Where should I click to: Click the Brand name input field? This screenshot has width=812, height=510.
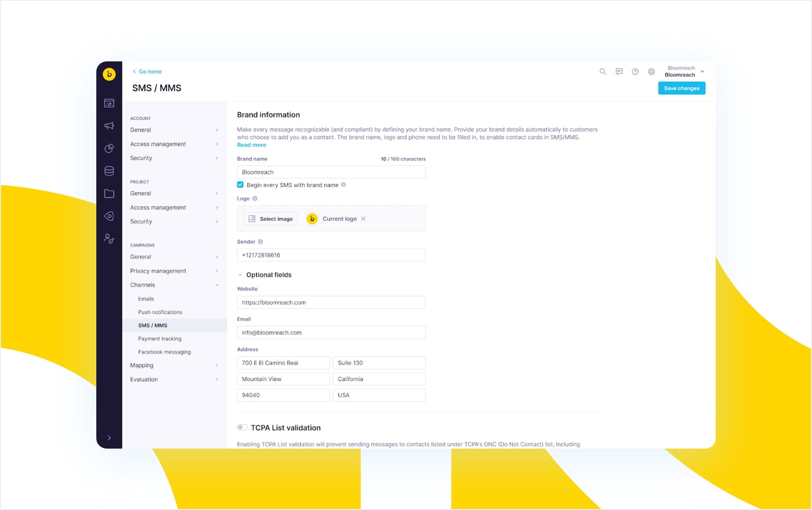pyautogui.click(x=331, y=172)
